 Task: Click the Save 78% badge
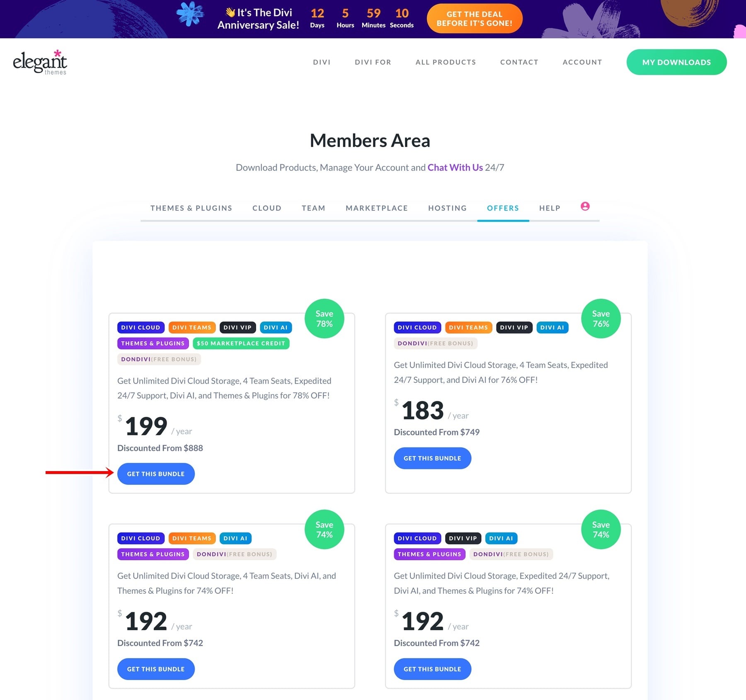tap(325, 318)
